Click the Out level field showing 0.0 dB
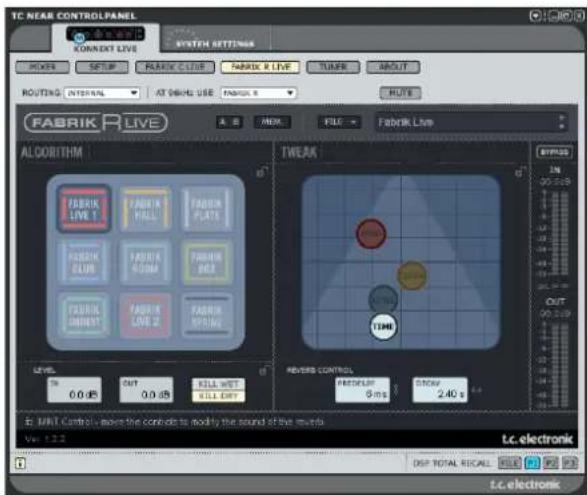The width and height of the screenshot is (587, 495). click(x=146, y=390)
